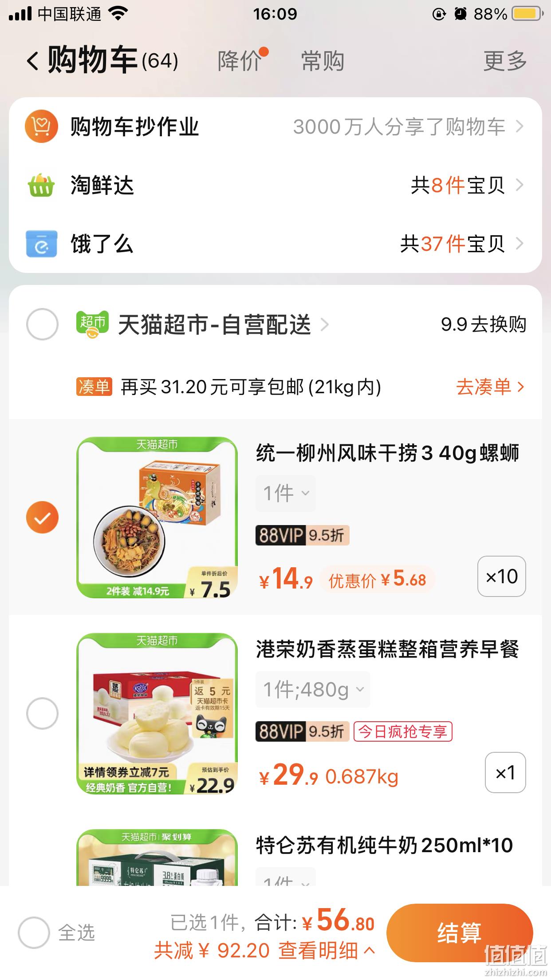
Task: Change the ×10 quantity for 螺蛳粉
Action: [x=502, y=577]
